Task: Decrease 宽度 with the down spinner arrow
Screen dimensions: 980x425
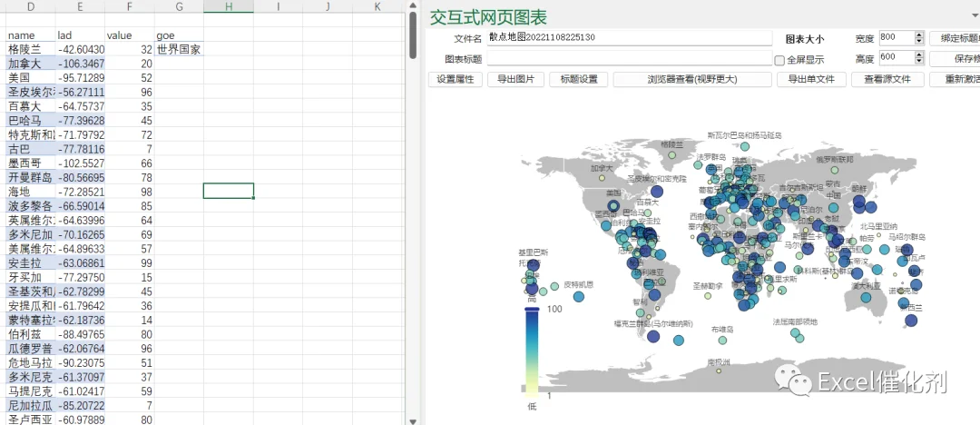Action: [918, 41]
